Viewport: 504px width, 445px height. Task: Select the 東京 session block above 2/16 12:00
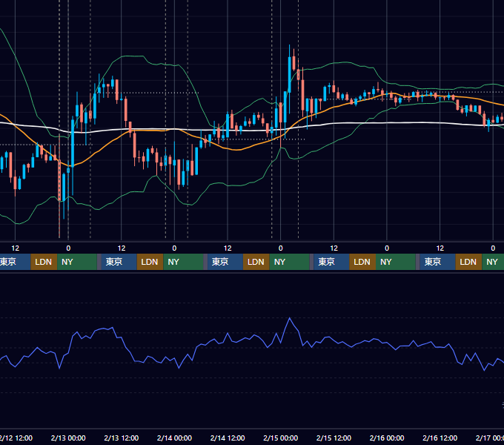click(x=437, y=262)
